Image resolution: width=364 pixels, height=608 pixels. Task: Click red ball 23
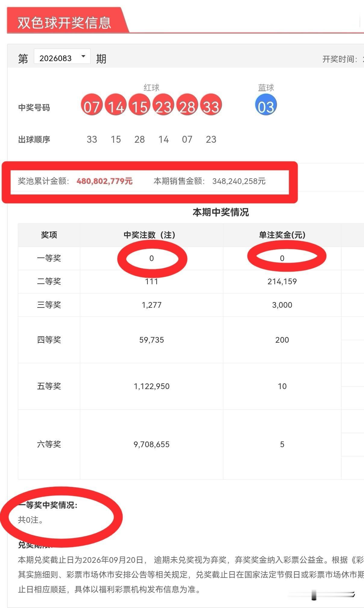click(163, 105)
